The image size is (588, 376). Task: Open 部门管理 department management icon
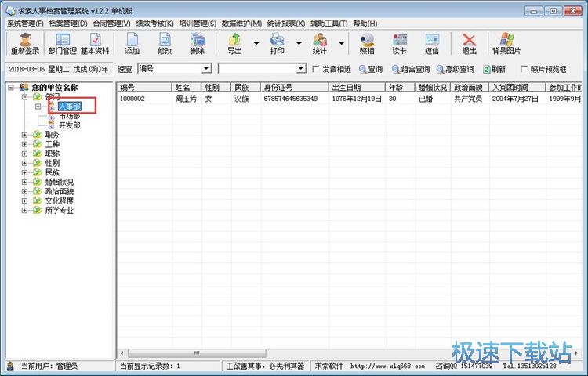(62, 44)
